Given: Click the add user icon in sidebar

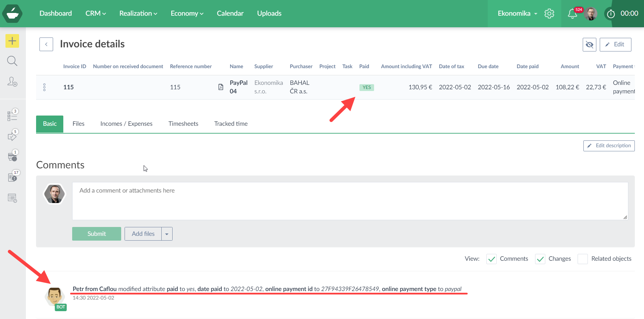Looking at the screenshot, I should point(12,82).
